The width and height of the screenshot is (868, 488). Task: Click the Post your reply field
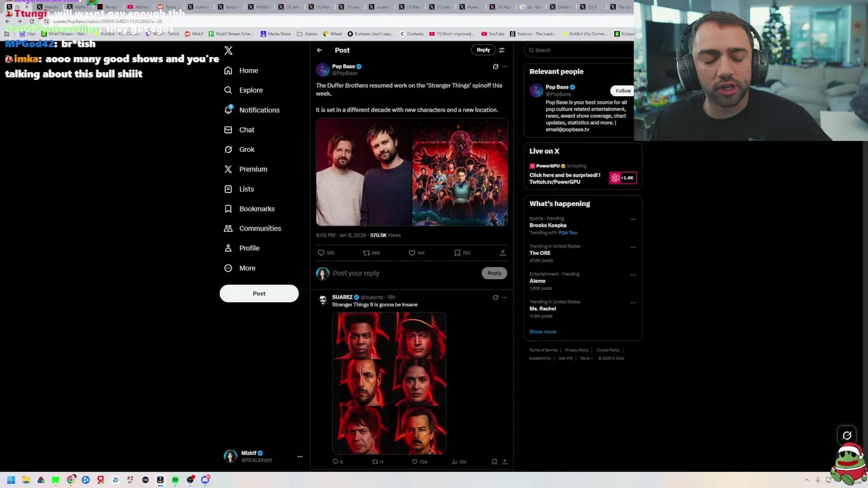[x=405, y=273]
